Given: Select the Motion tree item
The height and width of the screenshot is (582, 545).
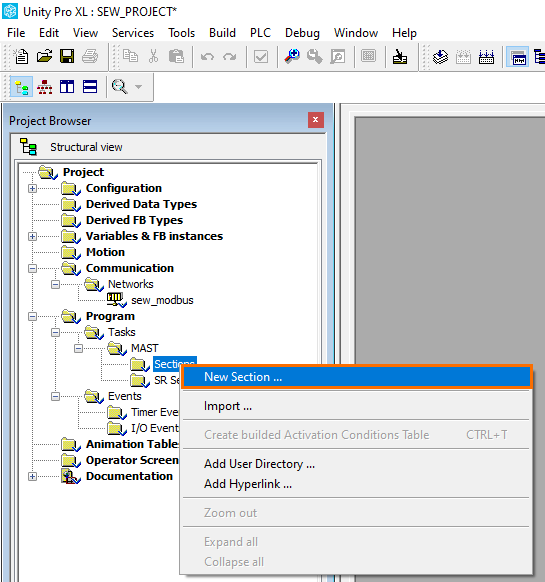Looking at the screenshot, I should point(105,252).
